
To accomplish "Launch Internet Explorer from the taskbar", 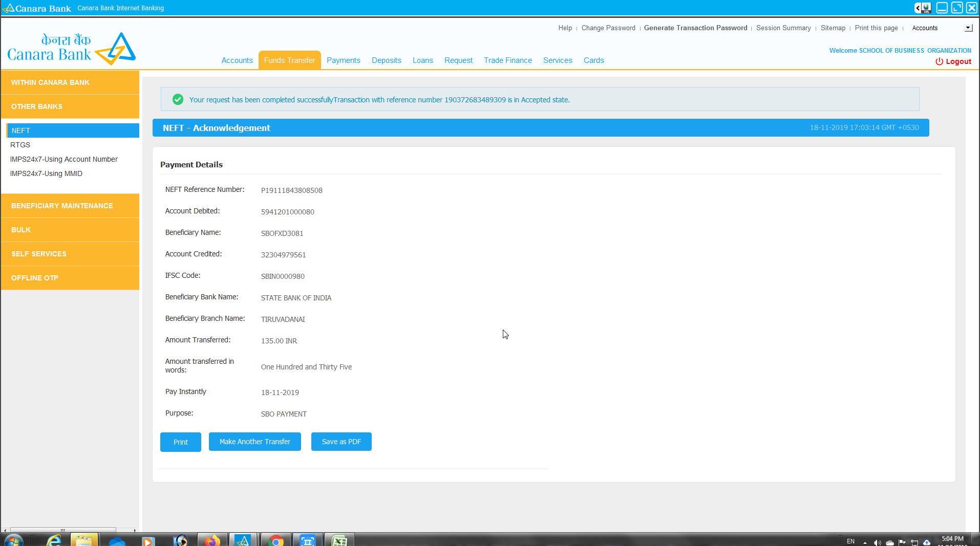I will pos(53,540).
